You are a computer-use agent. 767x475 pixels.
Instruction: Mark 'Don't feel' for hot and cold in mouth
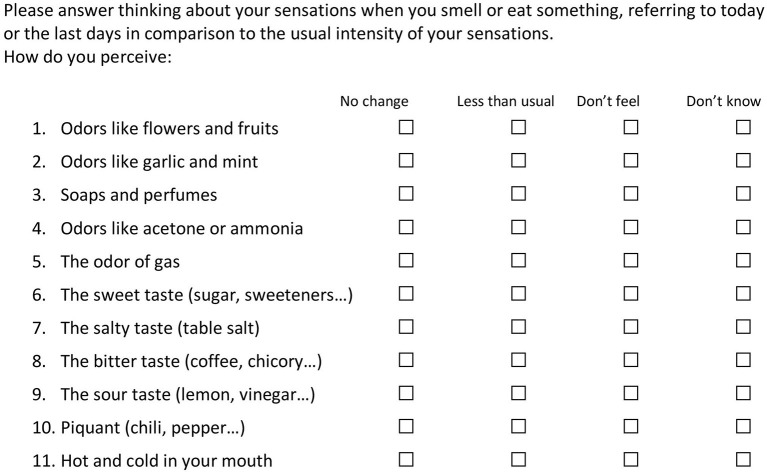pos(631,460)
